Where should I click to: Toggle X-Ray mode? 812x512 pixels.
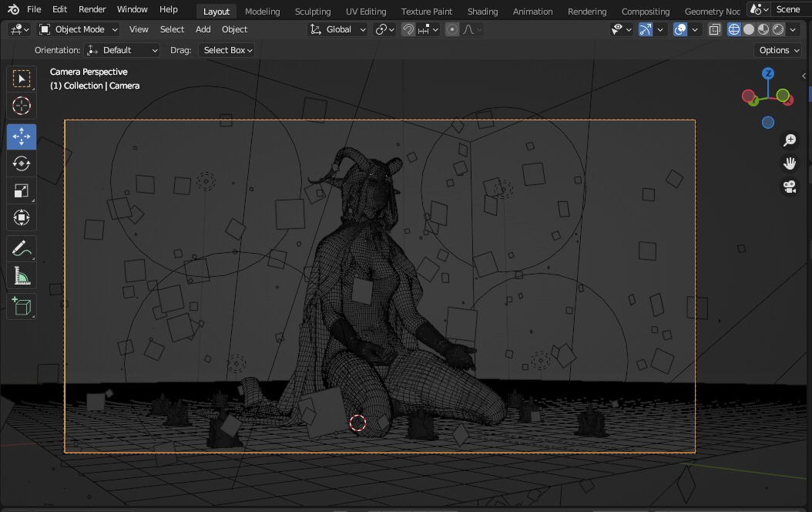tap(715, 29)
